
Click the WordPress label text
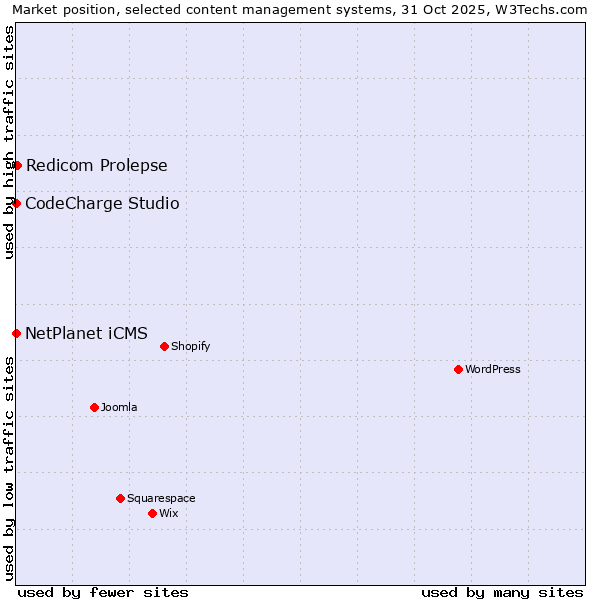tap(493, 370)
